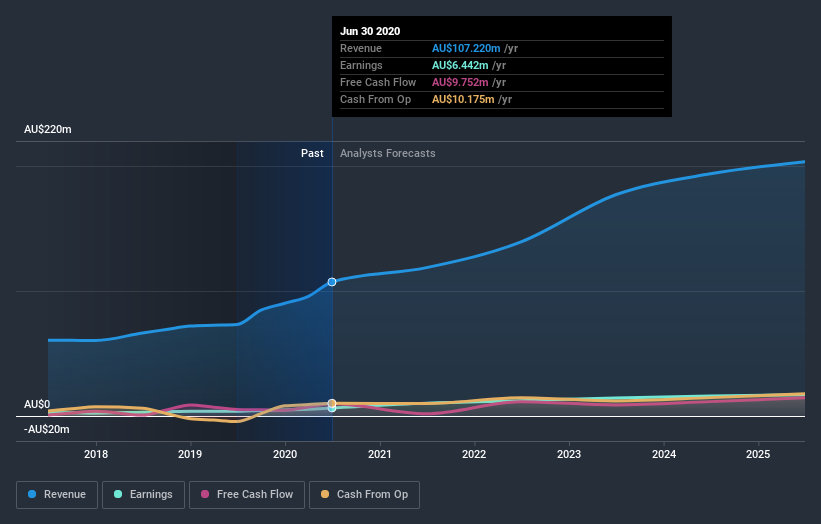Click the 2019 x-axis label
The image size is (821, 524).
[x=190, y=454]
